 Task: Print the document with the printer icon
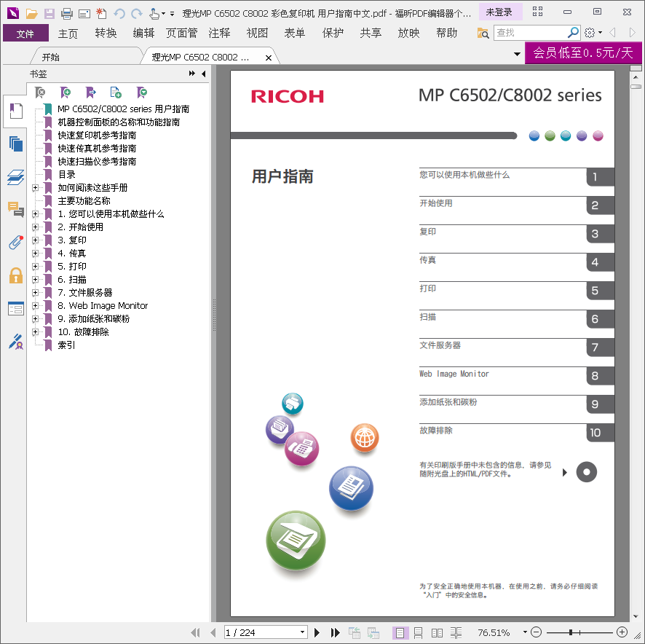click(x=67, y=14)
